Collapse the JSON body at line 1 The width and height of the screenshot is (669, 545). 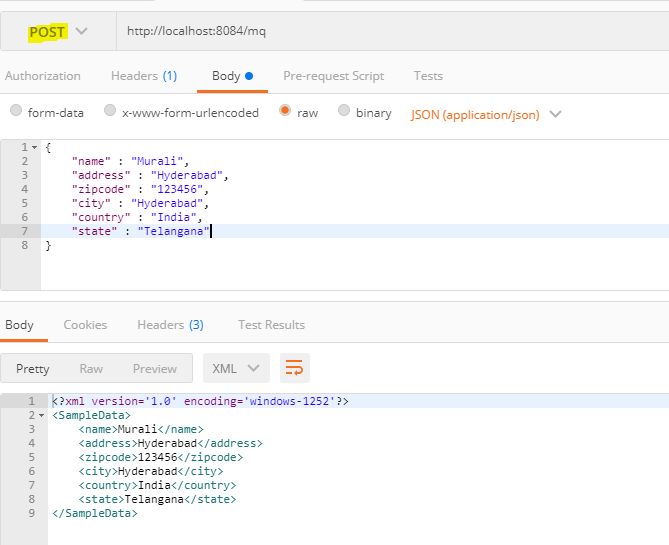tap(35, 147)
